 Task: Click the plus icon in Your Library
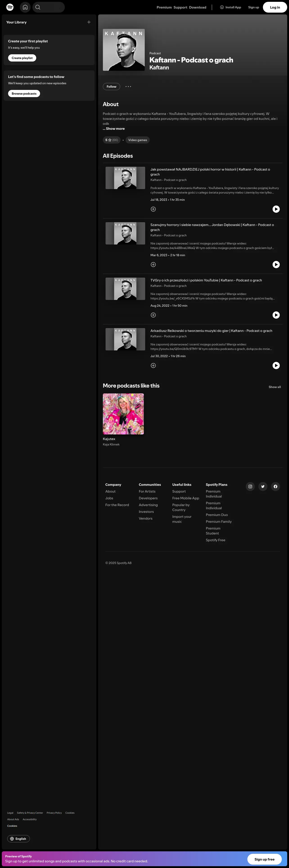[89, 22]
